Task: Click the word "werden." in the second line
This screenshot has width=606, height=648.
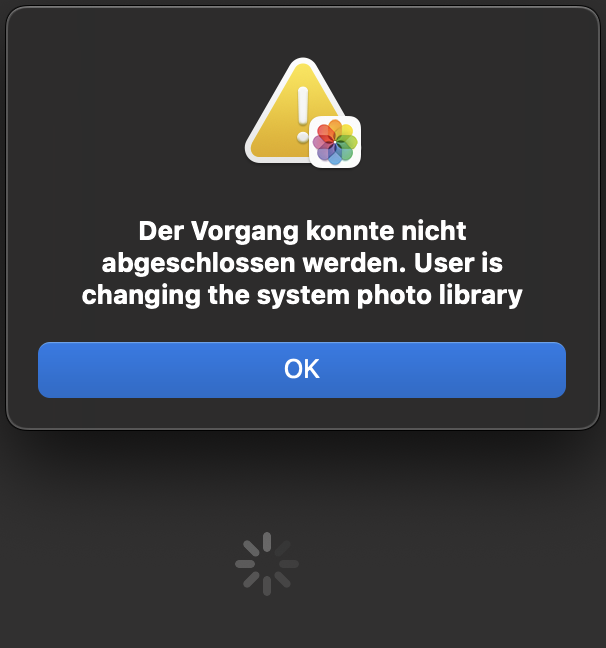Action: click(354, 263)
